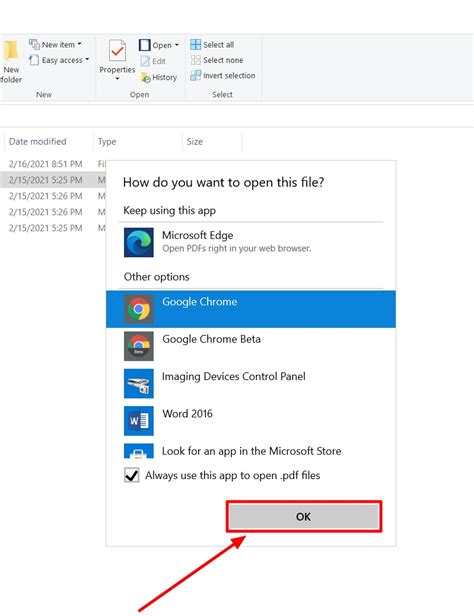The image size is (474, 616).
Task: Select Word 2016 option
Action: pyautogui.click(x=251, y=421)
